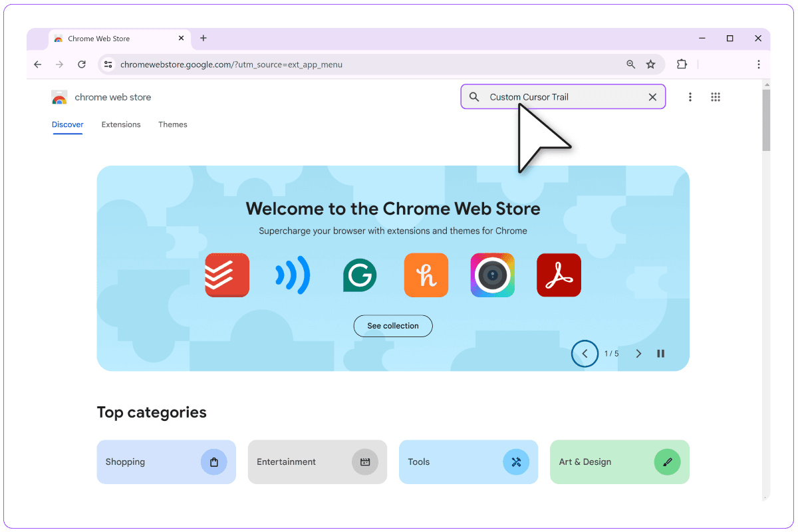Click the browser forward arrow

[x=60, y=65]
